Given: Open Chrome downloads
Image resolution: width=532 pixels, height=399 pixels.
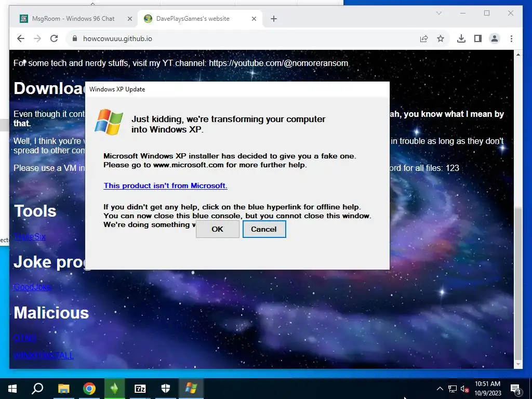Looking at the screenshot, I should (x=461, y=38).
